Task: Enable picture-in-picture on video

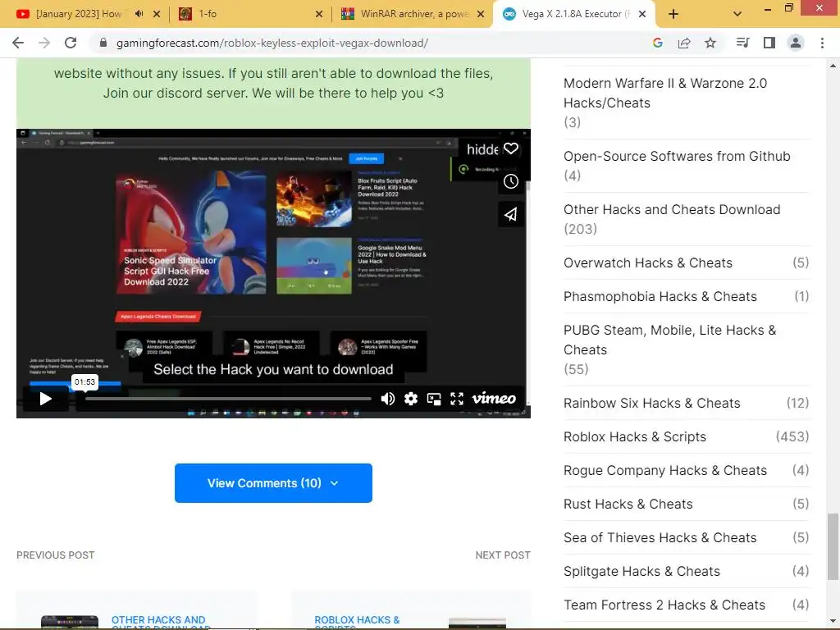Action: [x=434, y=399]
